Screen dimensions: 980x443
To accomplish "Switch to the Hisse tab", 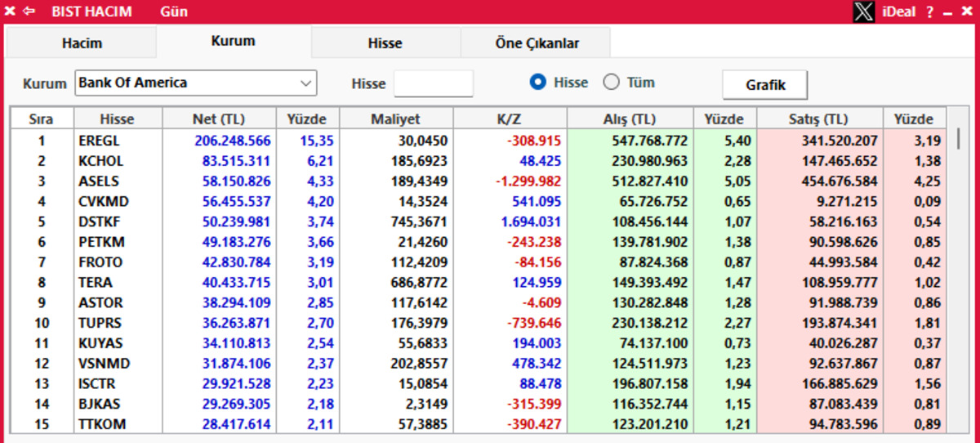I will pos(385,43).
